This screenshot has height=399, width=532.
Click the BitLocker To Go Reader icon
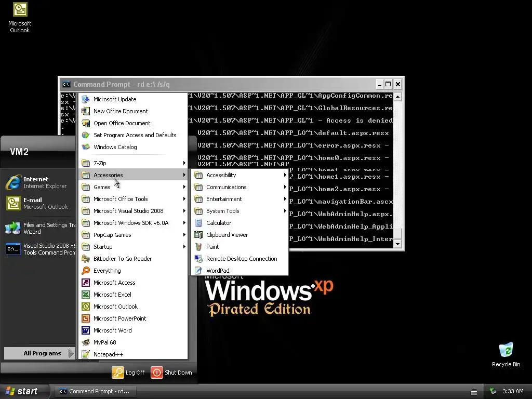(86, 259)
